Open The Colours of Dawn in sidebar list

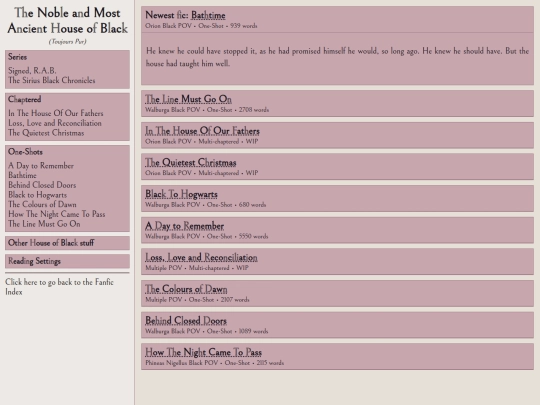tap(42, 204)
